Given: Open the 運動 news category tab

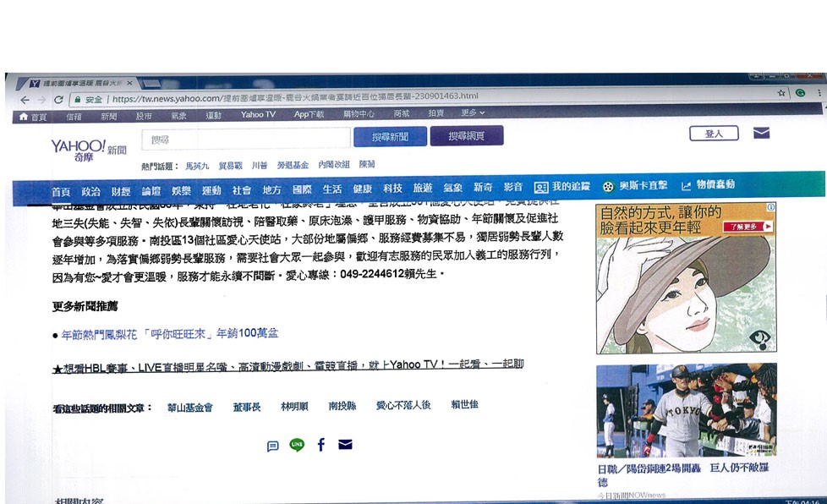Looking at the screenshot, I should click(211, 189).
